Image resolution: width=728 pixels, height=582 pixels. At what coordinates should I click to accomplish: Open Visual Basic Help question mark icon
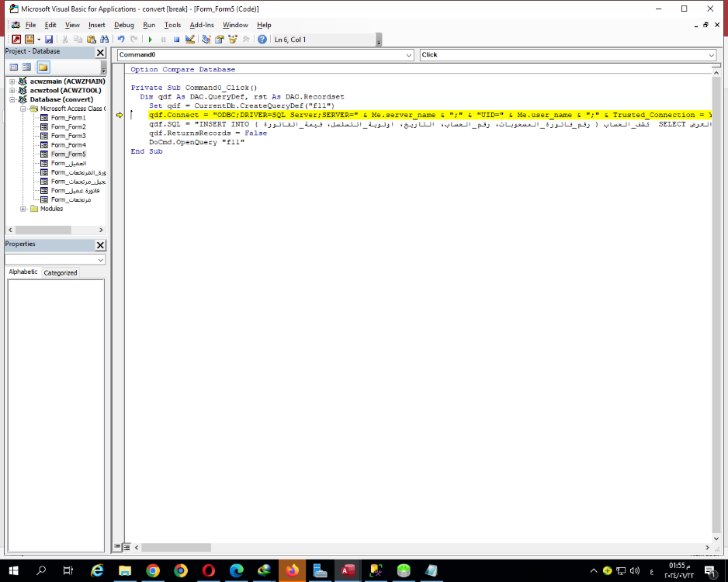262,40
